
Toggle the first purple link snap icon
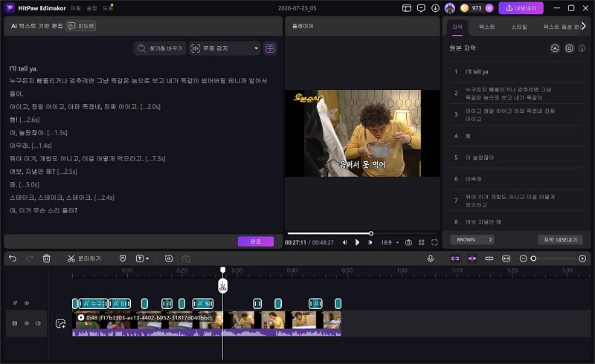pyautogui.click(x=455, y=259)
